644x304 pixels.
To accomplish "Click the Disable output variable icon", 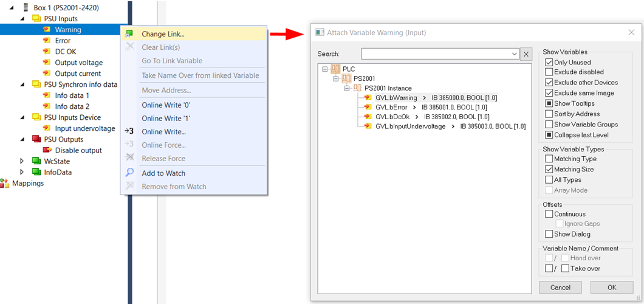I will pyautogui.click(x=47, y=150).
